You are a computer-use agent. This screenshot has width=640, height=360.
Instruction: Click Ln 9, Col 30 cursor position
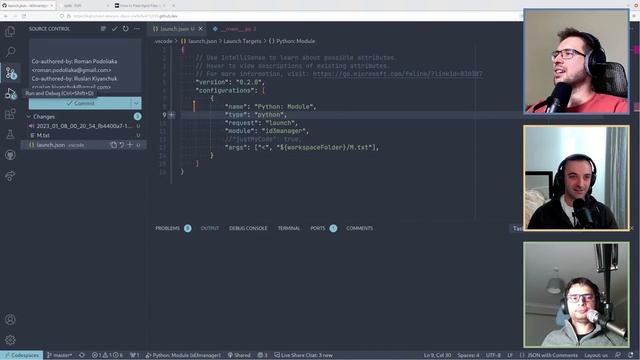pyautogui.click(x=437, y=356)
